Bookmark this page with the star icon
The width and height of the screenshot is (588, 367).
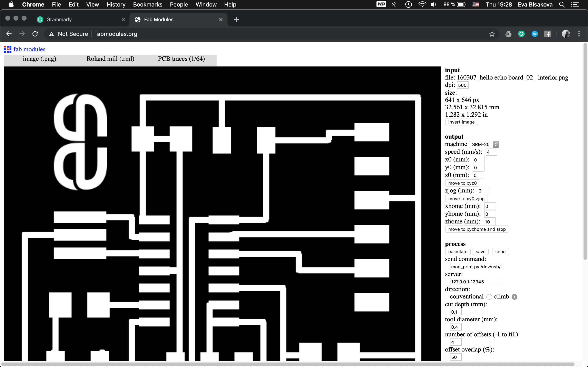click(492, 34)
